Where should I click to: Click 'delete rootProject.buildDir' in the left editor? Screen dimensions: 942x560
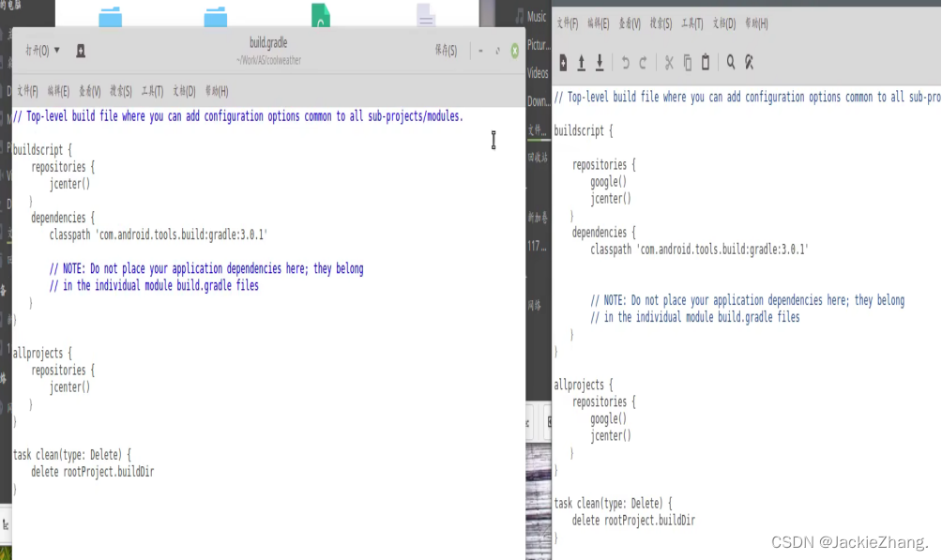pyautogui.click(x=93, y=472)
